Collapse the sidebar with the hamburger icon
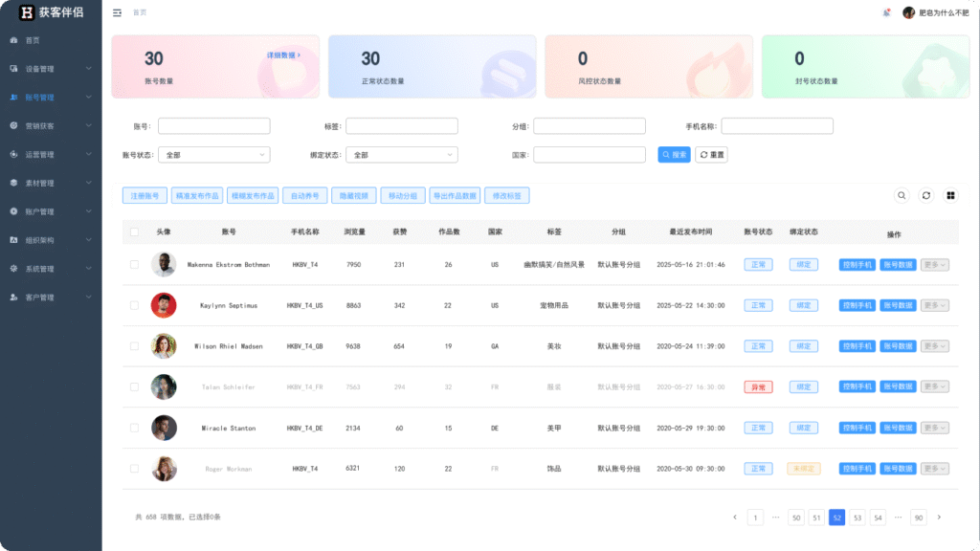This screenshot has height=551, width=980. coord(117,12)
